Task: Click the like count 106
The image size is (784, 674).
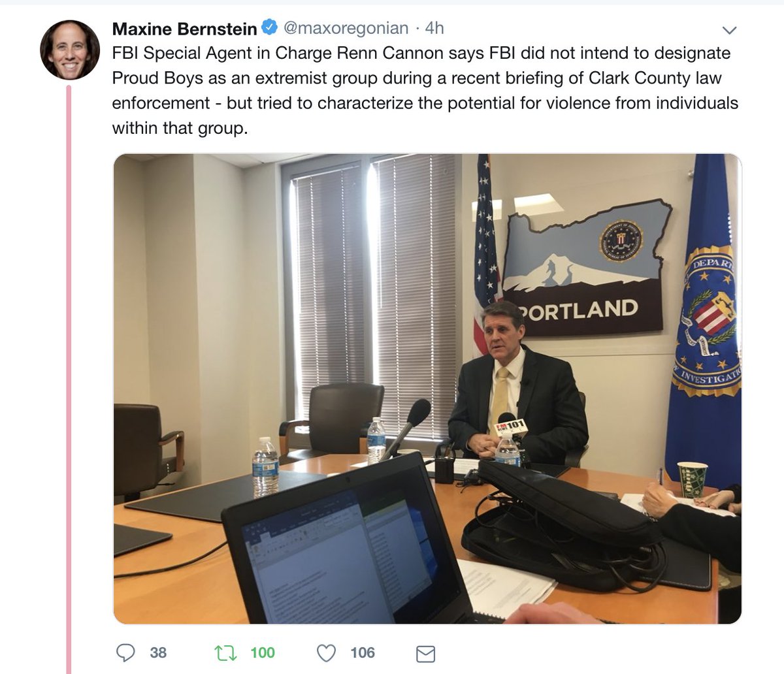Action: click(362, 652)
